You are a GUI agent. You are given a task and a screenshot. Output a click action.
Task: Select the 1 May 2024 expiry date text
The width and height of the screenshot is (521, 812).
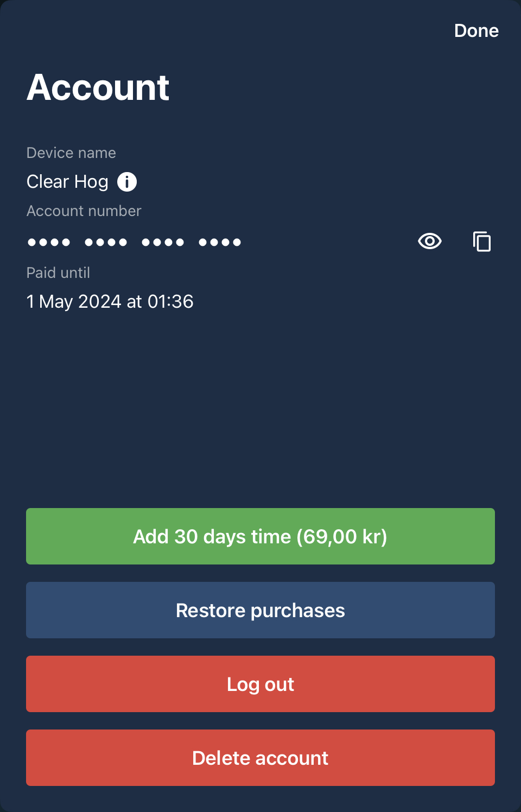coord(110,302)
